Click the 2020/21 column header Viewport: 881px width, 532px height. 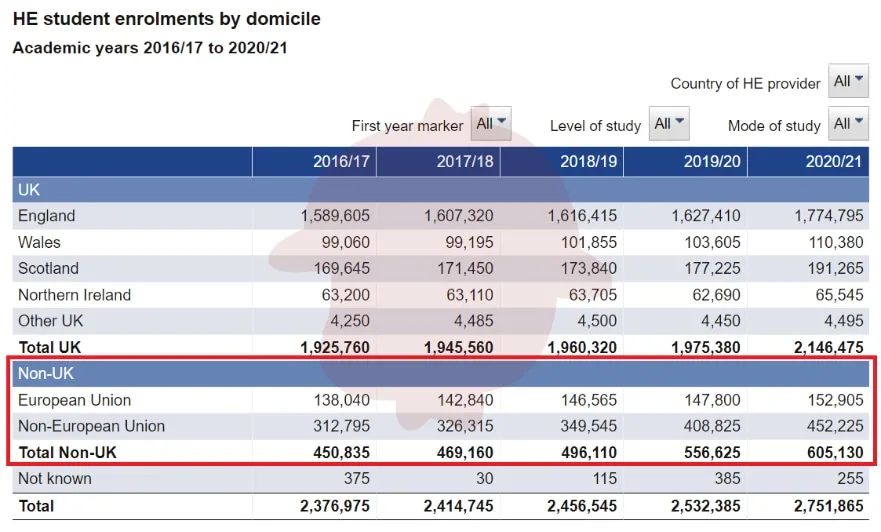point(835,162)
